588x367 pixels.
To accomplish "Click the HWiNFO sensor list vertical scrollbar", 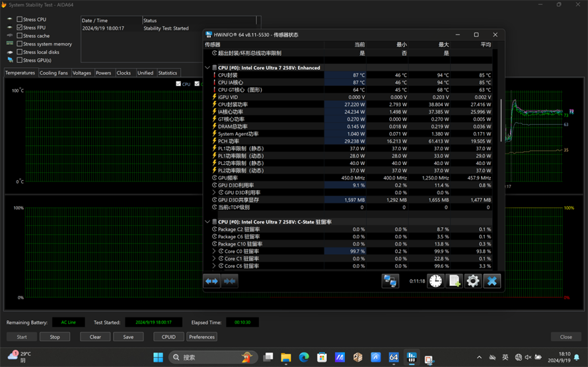I will (x=501, y=119).
